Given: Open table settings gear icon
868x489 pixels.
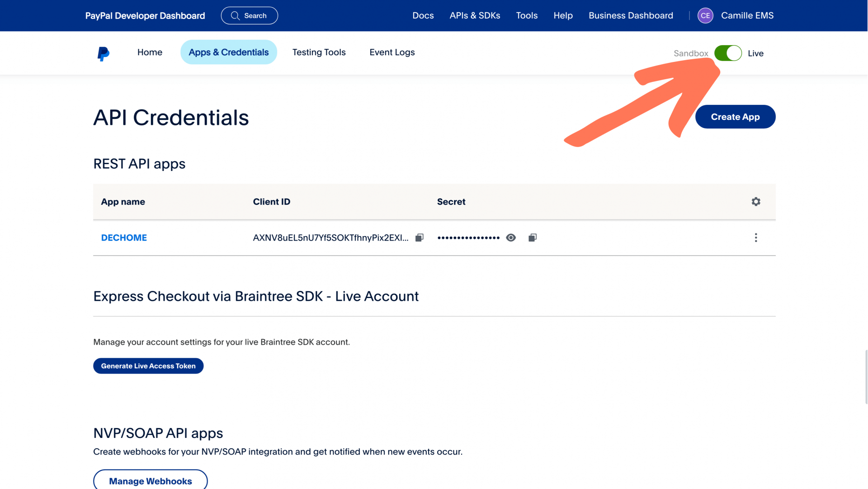Looking at the screenshot, I should tap(756, 202).
